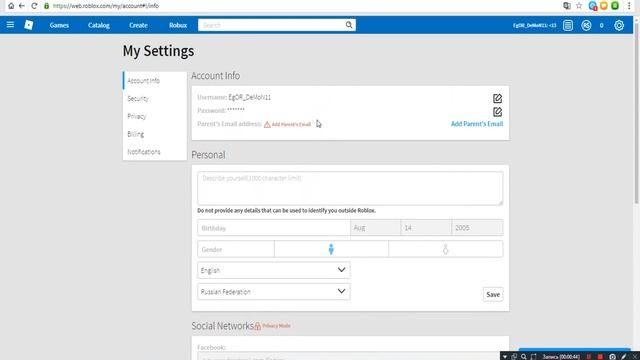640x360 pixels.
Task: Click the Roblox logo icon
Action: coord(29,25)
